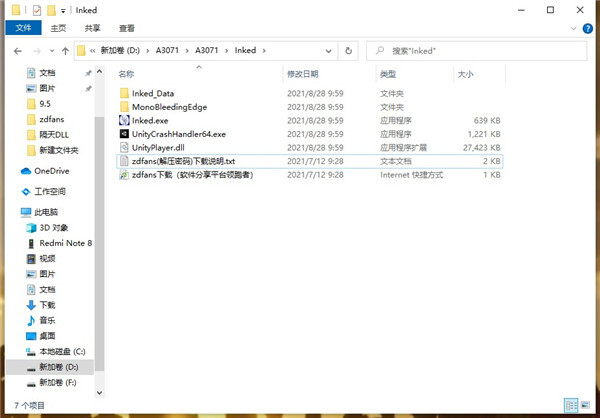Switch to large icons view
The width and height of the screenshot is (600, 418).
click(585, 405)
